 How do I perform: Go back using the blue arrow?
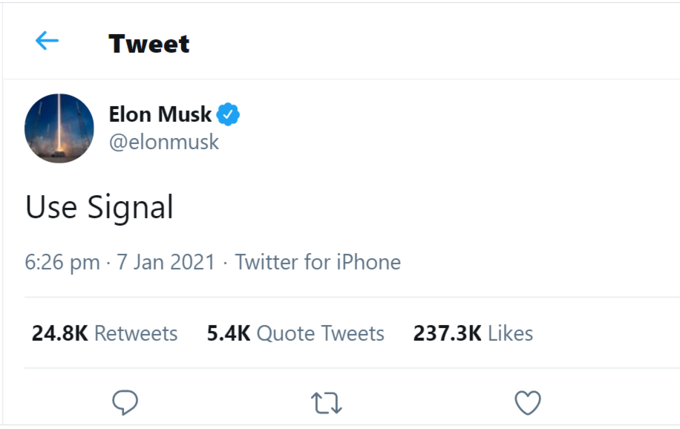(x=47, y=41)
